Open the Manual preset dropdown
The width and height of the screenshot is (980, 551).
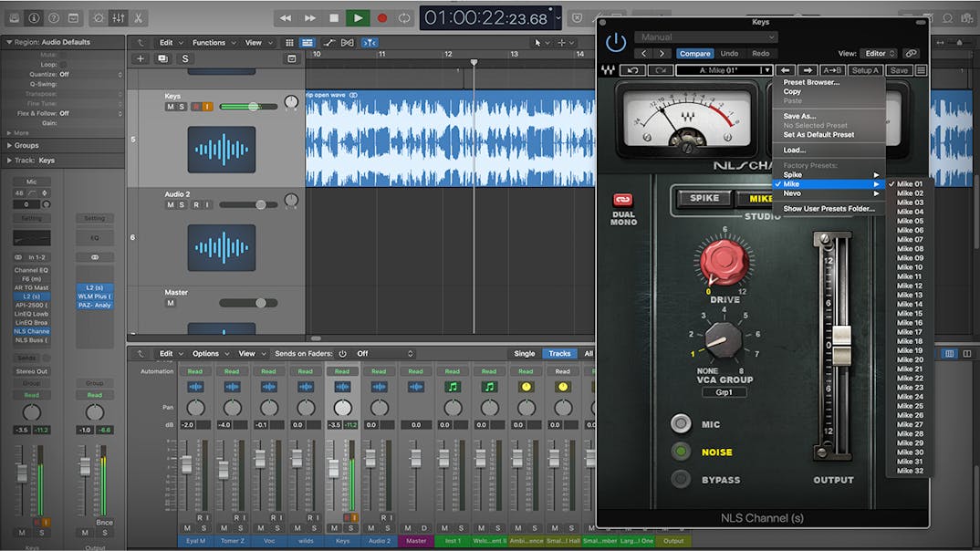click(706, 37)
